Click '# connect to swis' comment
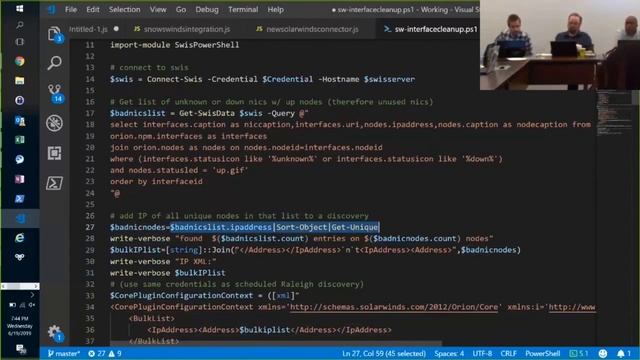640x360 pixels. coord(149,68)
